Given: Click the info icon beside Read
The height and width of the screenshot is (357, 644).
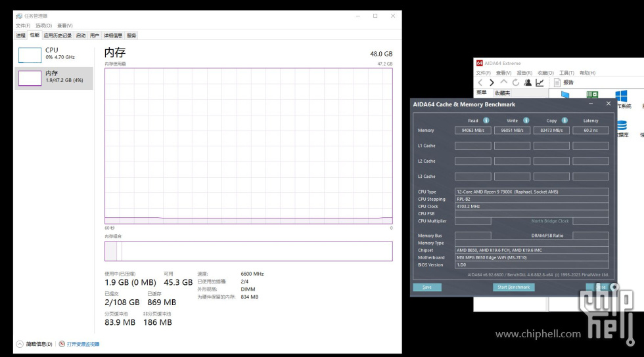Looking at the screenshot, I should pyautogui.click(x=486, y=120).
